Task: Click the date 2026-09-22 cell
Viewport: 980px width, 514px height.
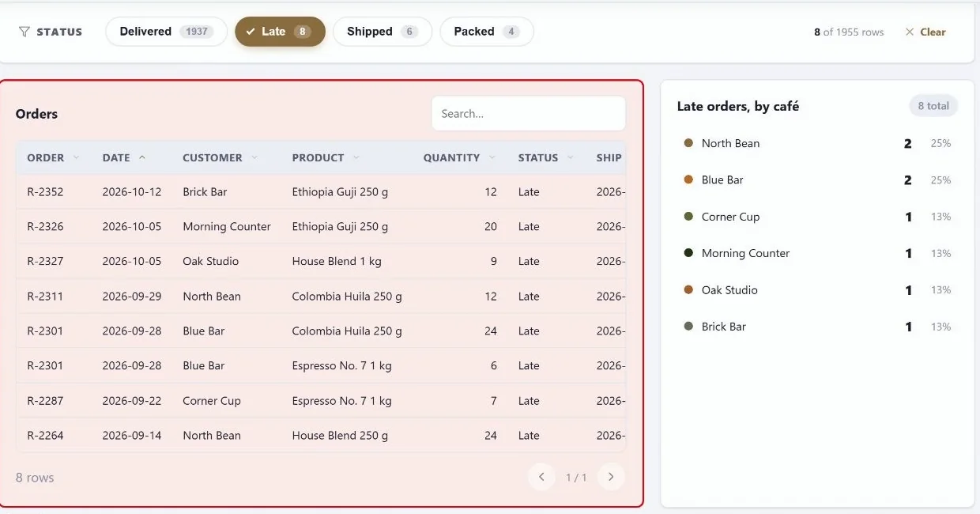Action: (132, 401)
